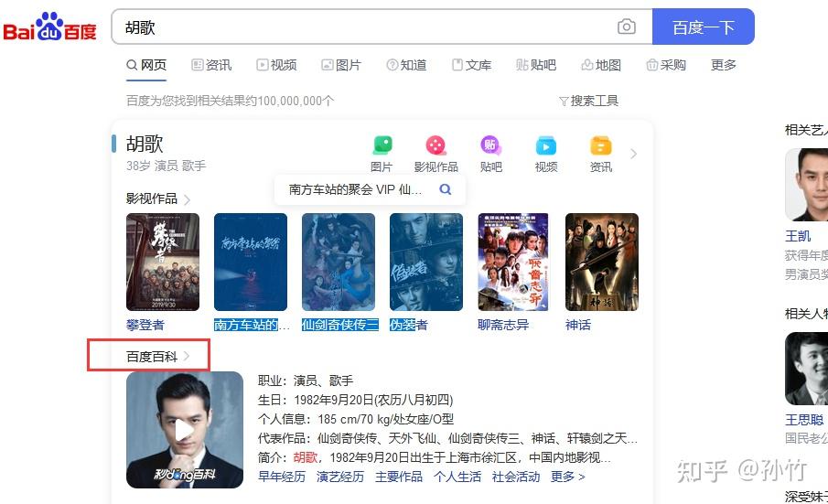Open the purple 贴吧 shortcut icon
The height and width of the screenshot is (504, 828).
pyautogui.click(x=490, y=145)
